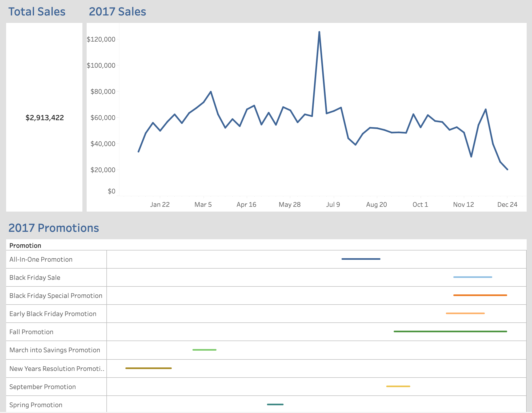Click the $100,000 y-axis label
This screenshot has width=532, height=413.
[101, 65]
